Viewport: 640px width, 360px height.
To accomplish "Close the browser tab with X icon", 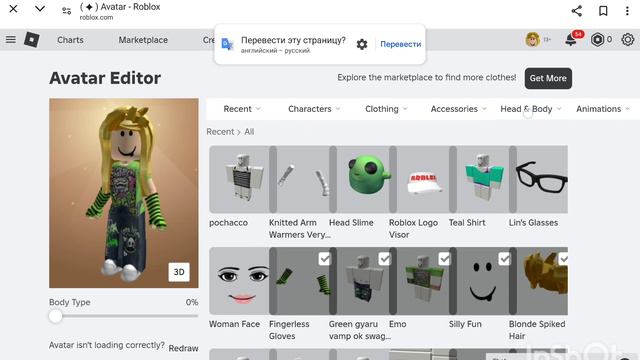I will [x=13, y=9].
